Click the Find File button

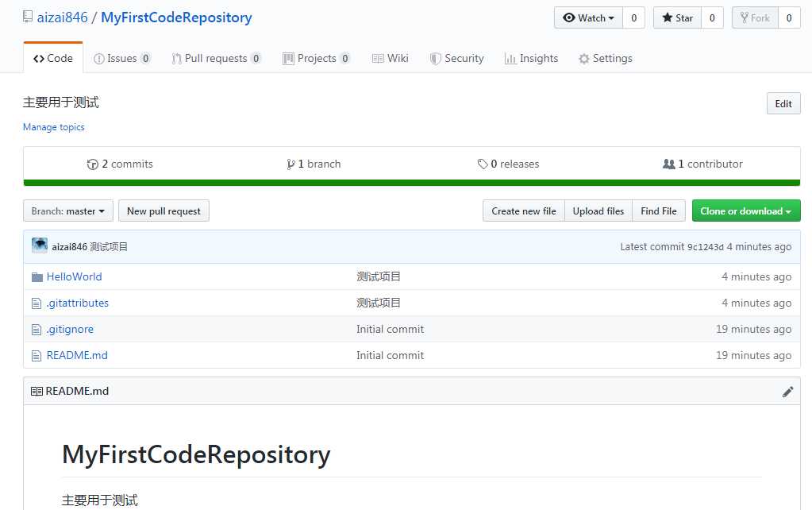(x=659, y=211)
